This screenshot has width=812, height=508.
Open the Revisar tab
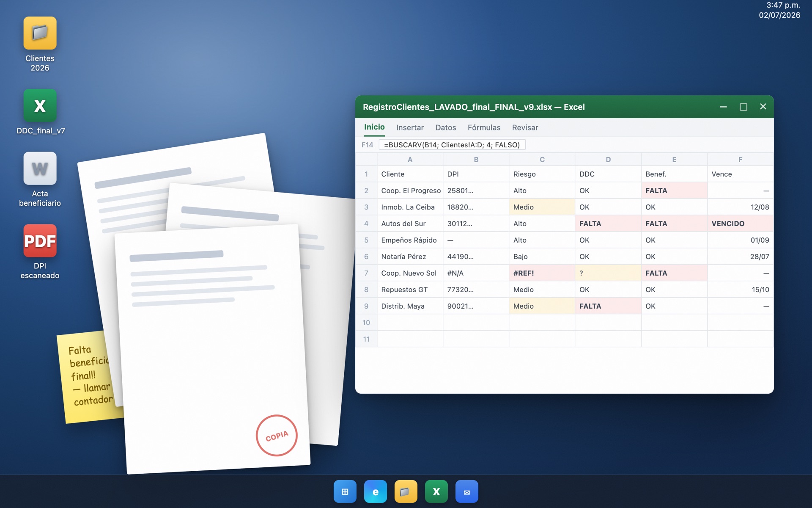tap(525, 127)
